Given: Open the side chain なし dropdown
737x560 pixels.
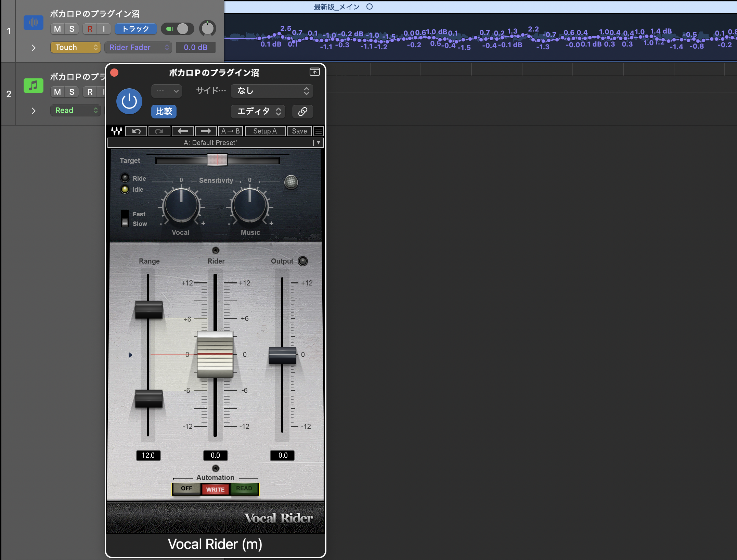Looking at the screenshot, I should pos(272,91).
